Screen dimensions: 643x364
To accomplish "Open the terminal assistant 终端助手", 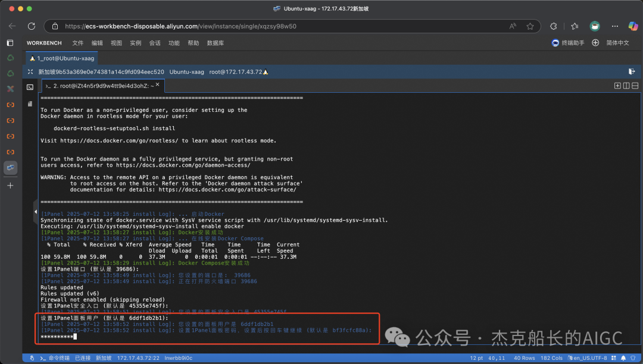I will point(568,43).
